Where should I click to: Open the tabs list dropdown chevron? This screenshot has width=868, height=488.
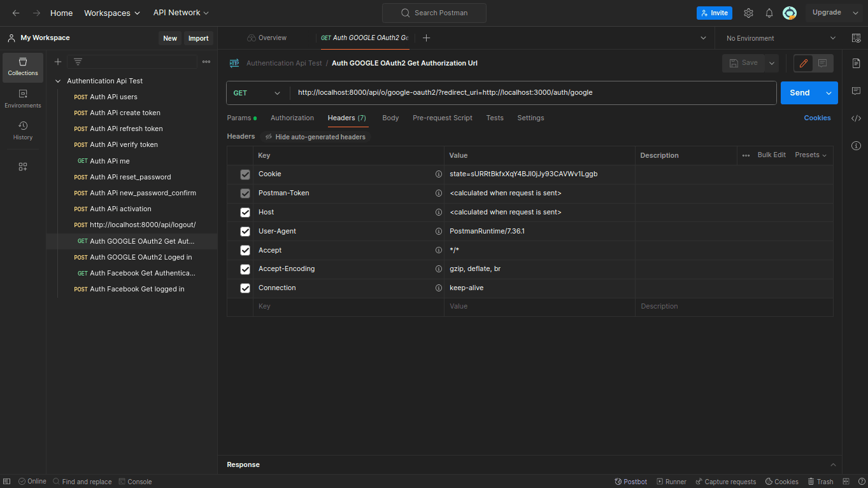[703, 38]
